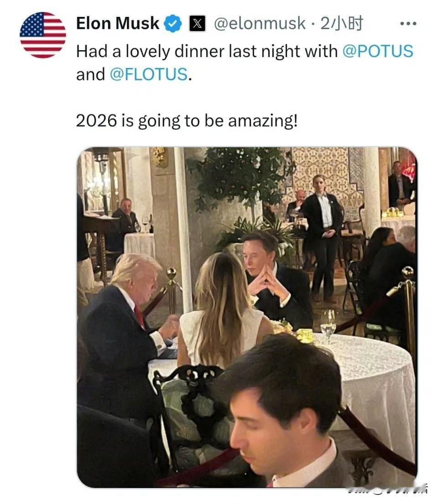Select the "2026 is going to be amazing!" text
Image resolution: width=438 pixels, height=504 pixels.
[187, 121]
